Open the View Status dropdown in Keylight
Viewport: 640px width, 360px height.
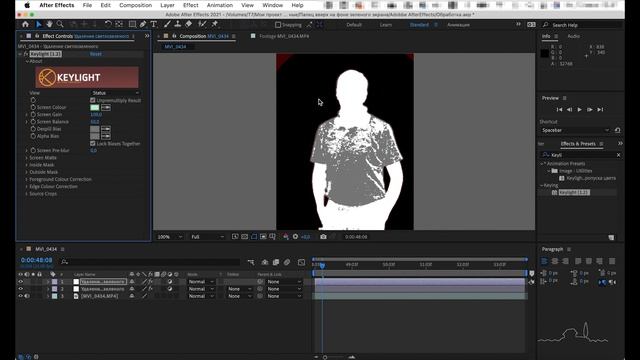pyautogui.click(x=115, y=93)
